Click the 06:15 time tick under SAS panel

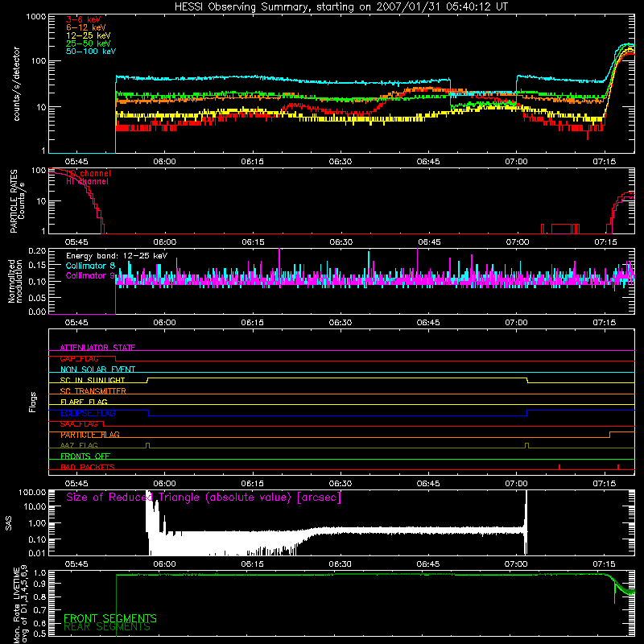pyautogui.click(x=252, y=564)
